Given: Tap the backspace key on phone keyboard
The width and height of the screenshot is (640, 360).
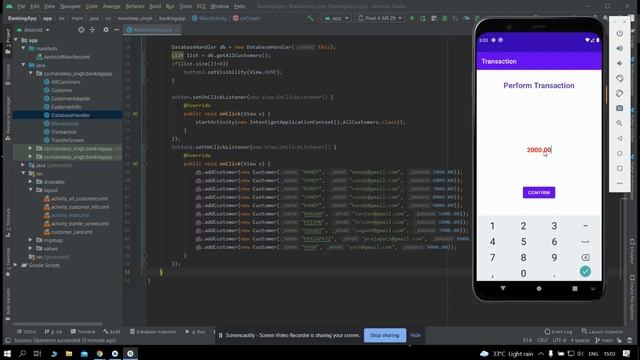Looking at the screenshot, I should pyautogui.click(x=585, y=258).
